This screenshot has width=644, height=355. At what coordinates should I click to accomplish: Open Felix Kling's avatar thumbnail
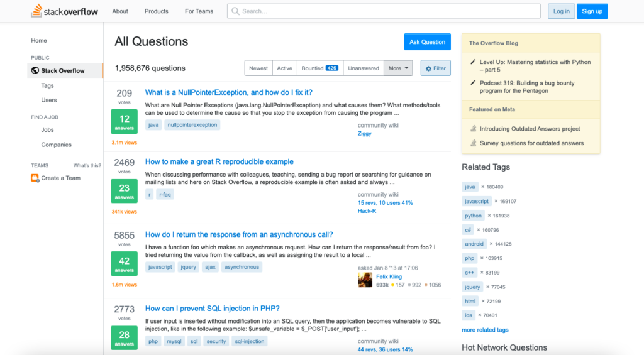coord(365,280)
